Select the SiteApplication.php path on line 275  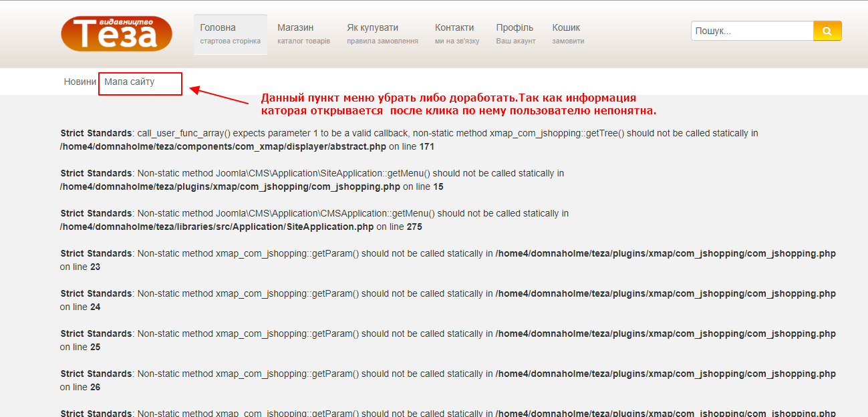tap(216, 227)
